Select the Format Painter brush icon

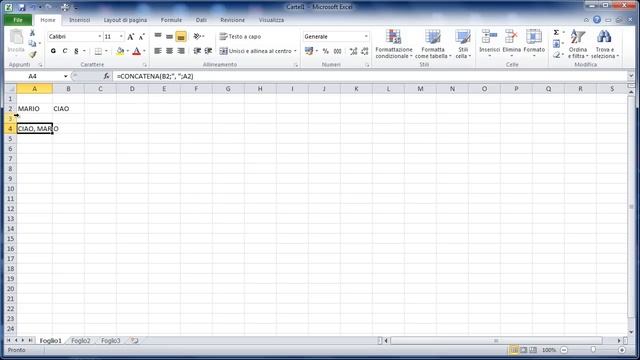32,54
